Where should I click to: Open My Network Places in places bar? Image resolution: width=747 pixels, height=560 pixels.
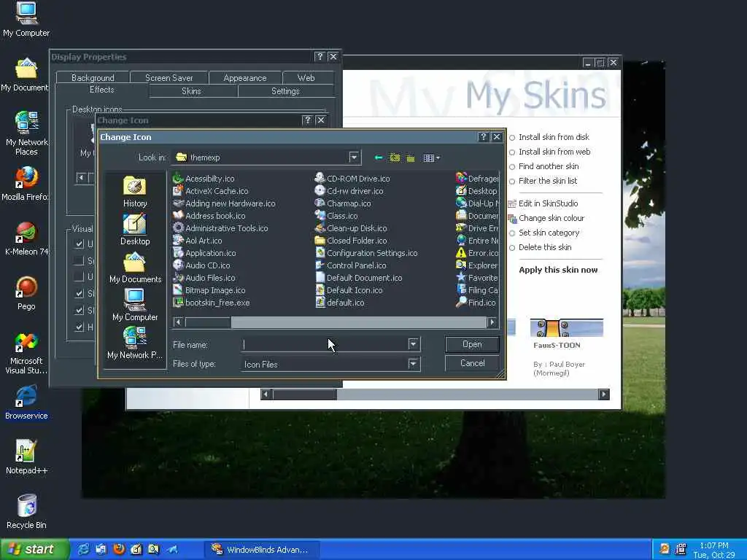point(135,343)
